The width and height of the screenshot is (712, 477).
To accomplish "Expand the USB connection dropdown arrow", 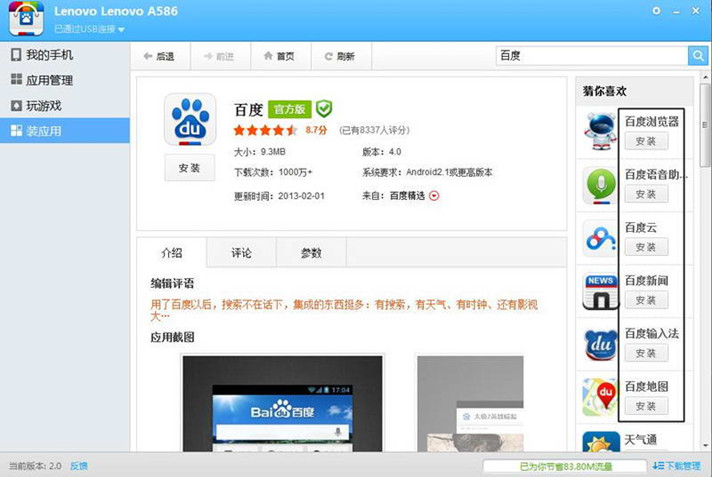I will 121,30.
